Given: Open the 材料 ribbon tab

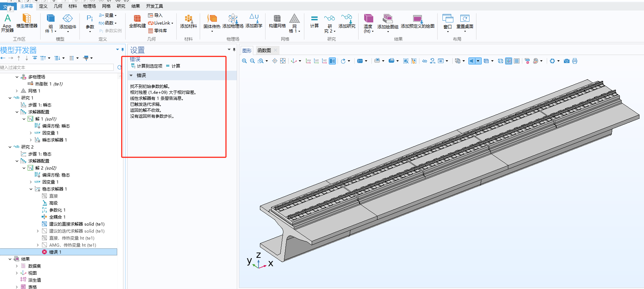Looking at the screenshot, I should 73,6.
